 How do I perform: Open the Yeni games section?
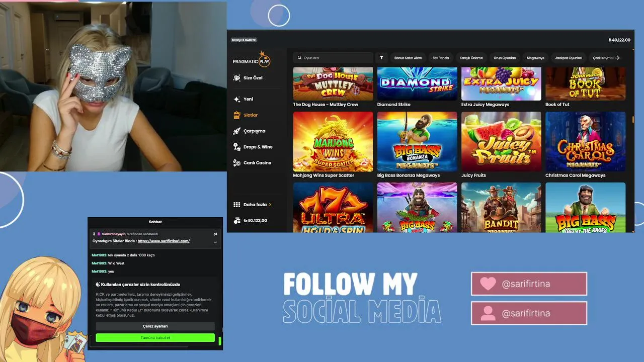[x=244, y=99]
